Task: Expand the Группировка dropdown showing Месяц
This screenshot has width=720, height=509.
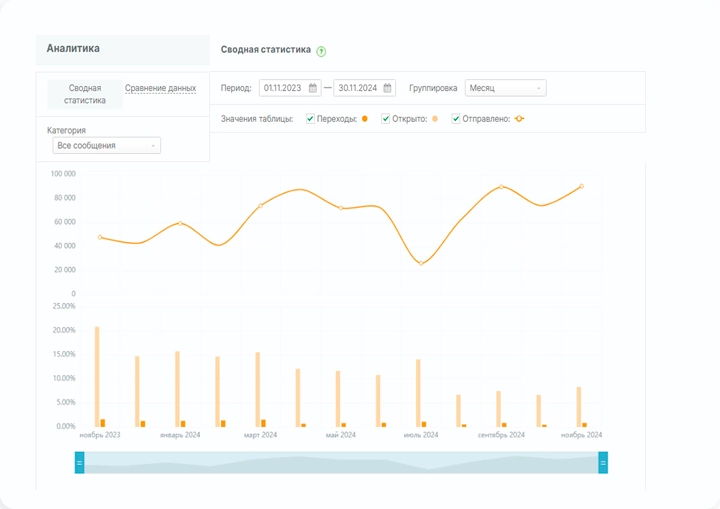Action: (x=505, y=88)
